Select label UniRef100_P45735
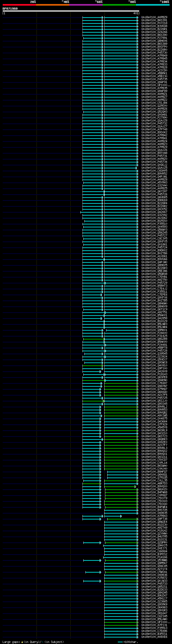Viewport: 172px width, 644px height. (154, 79)
